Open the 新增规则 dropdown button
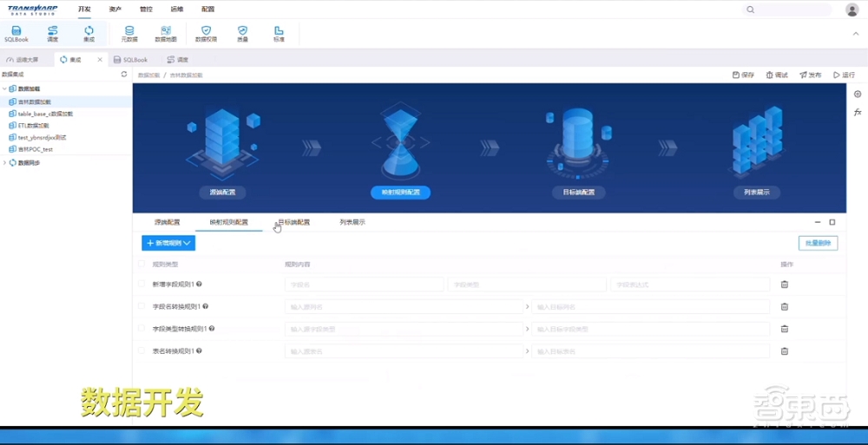Screen dimensions: 868x445 (x=168, y=243)
